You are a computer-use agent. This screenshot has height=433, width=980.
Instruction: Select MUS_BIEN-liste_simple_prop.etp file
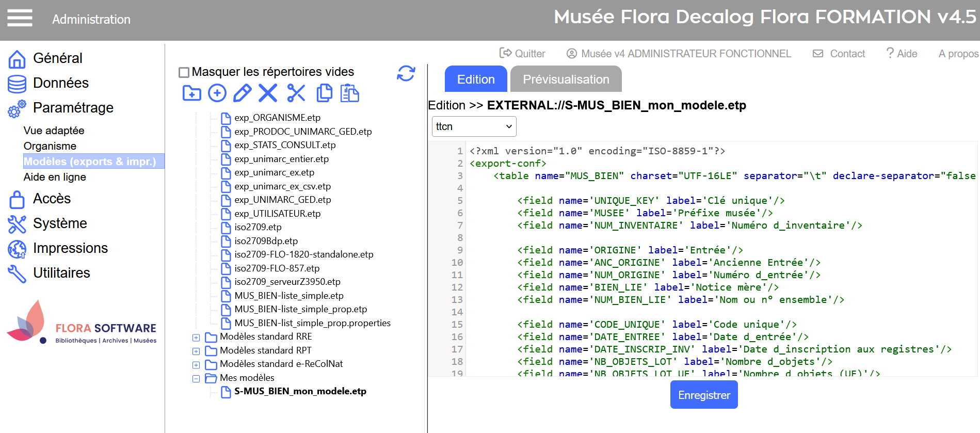(x=301, y=310)
